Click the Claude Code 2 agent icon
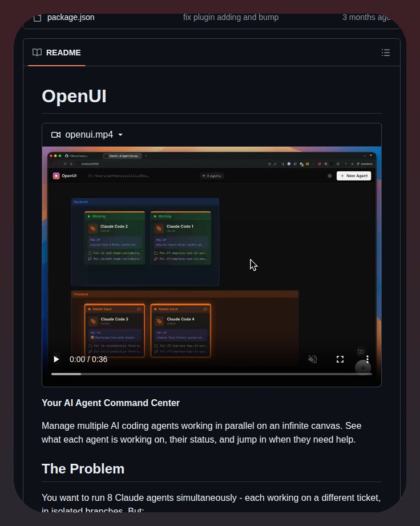Viewport: 420px width, 526px height. [x=93, y=228]
